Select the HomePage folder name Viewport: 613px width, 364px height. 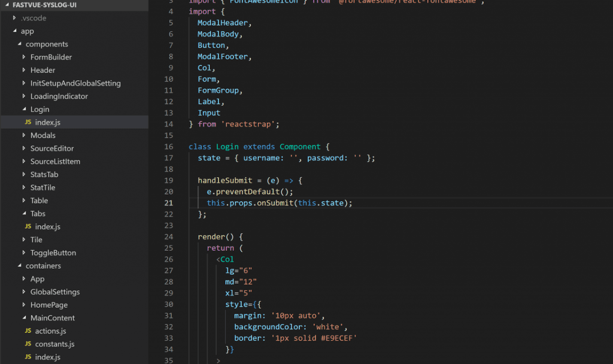point(49,305)
